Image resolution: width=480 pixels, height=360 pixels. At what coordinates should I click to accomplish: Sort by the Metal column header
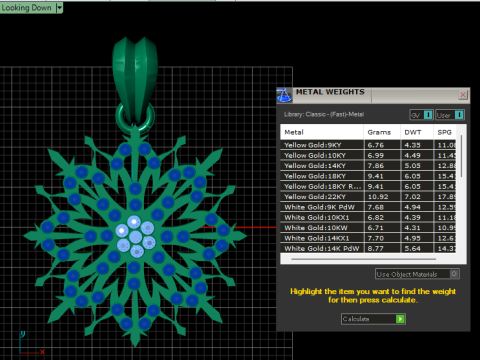(322, 132)
